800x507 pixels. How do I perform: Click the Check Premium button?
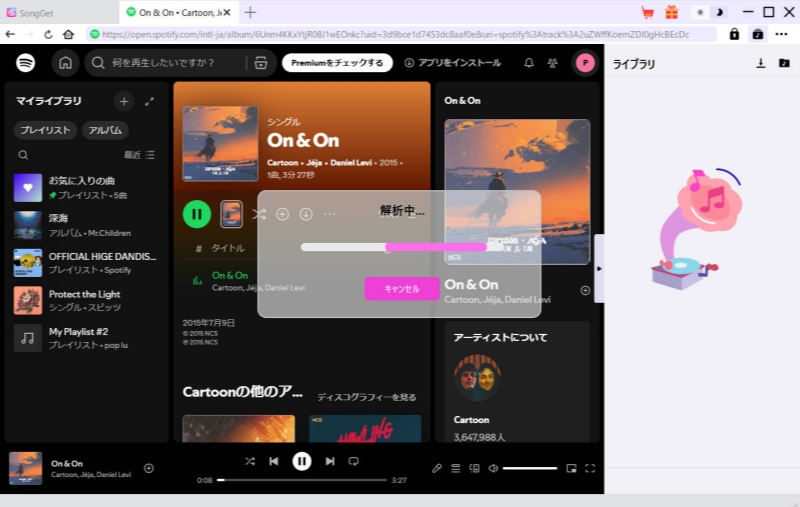point(337,63)
